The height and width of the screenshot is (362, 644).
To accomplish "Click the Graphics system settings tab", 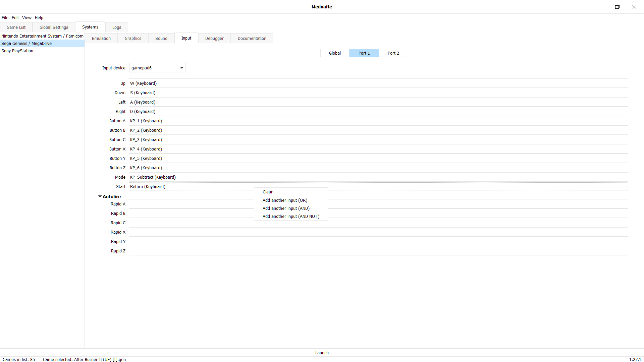I will pyautogui.click(x=133, y=38).
